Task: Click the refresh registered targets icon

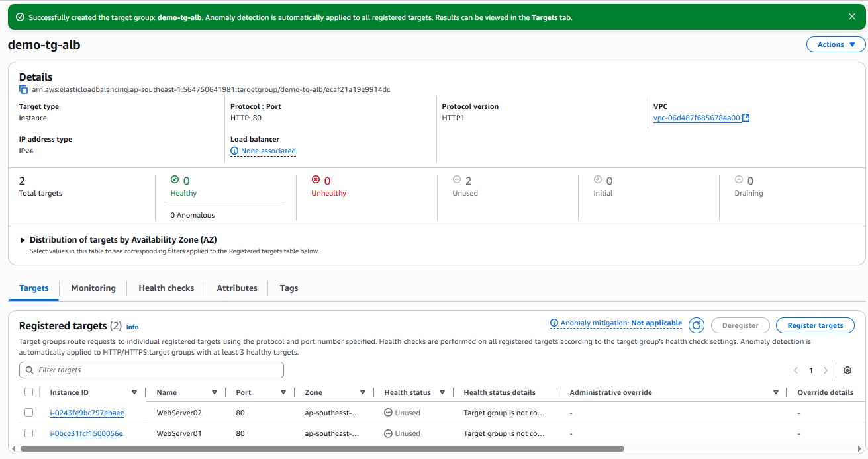Action: point(696,325)
